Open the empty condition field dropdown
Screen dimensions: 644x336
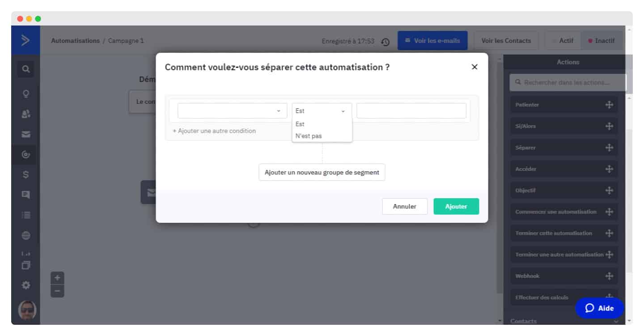[232, 111]
